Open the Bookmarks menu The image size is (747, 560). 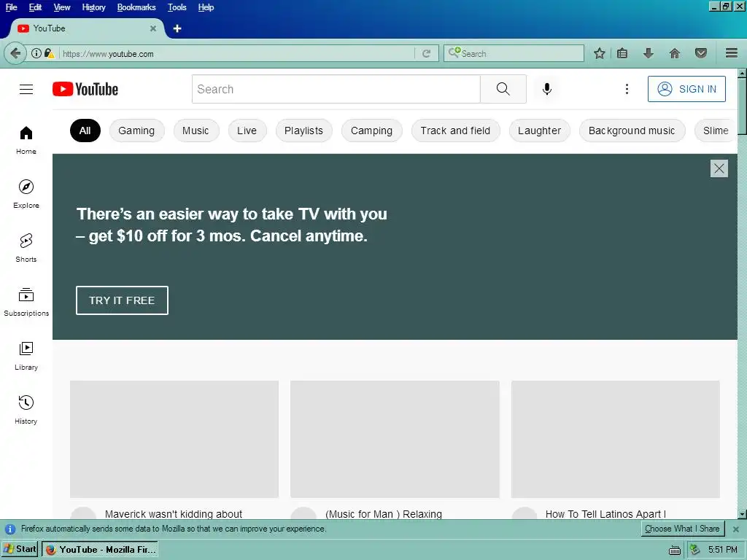pos(136,7)
